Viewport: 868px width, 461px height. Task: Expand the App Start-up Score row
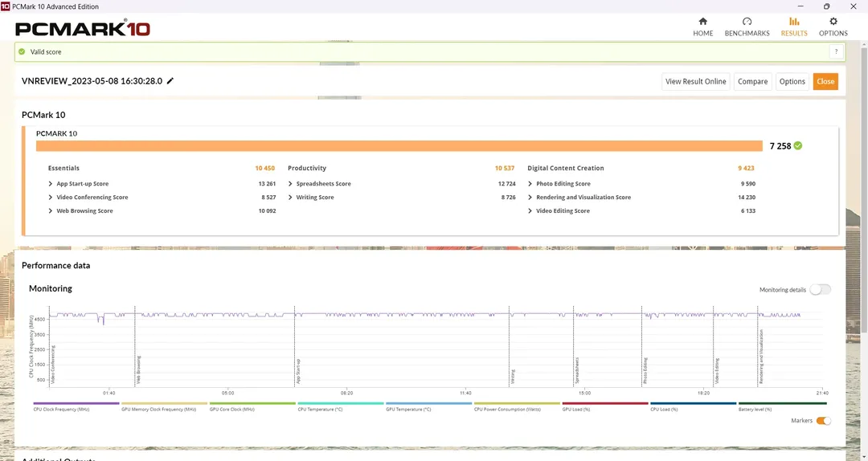(x=51, y=184)
